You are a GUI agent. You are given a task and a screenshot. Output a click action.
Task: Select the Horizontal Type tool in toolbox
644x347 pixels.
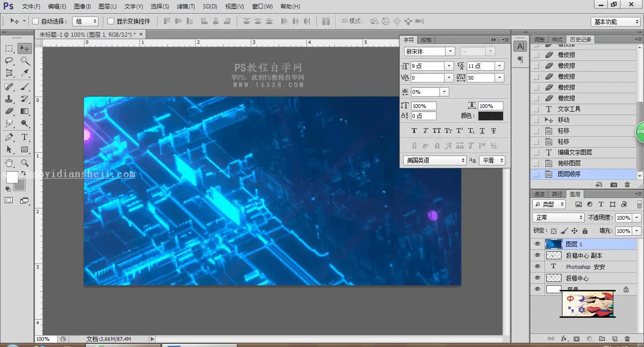coord(25,137)
